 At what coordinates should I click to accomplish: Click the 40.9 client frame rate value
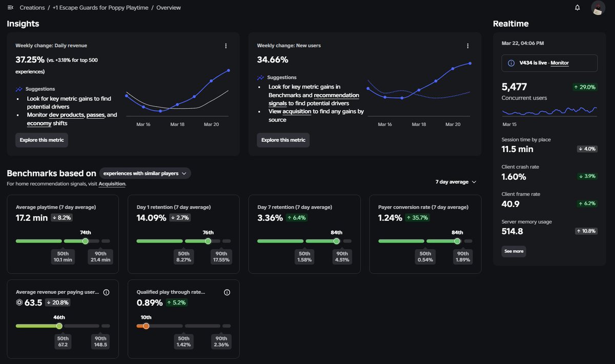tap(510, 204)
